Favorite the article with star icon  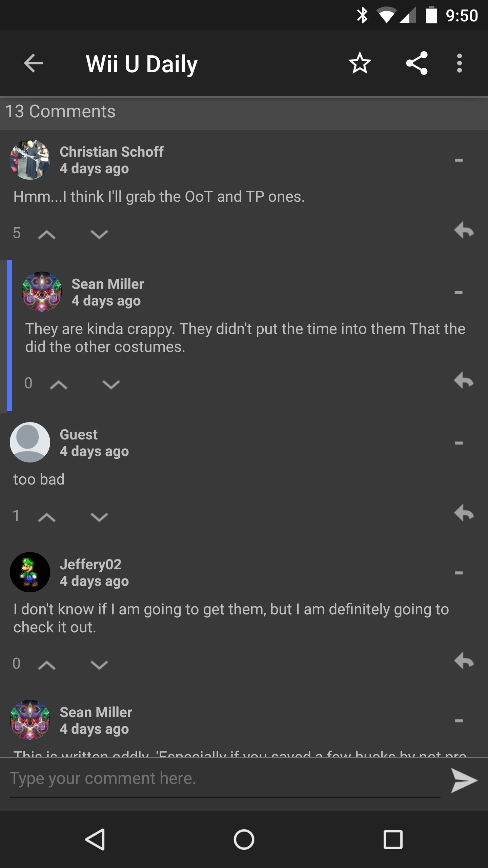(x=360, y=63)
